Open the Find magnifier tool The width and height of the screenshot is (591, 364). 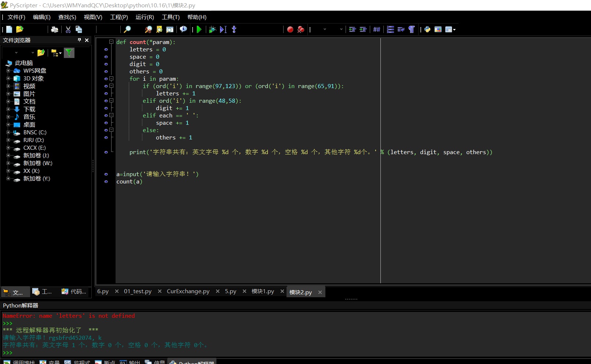127,29
